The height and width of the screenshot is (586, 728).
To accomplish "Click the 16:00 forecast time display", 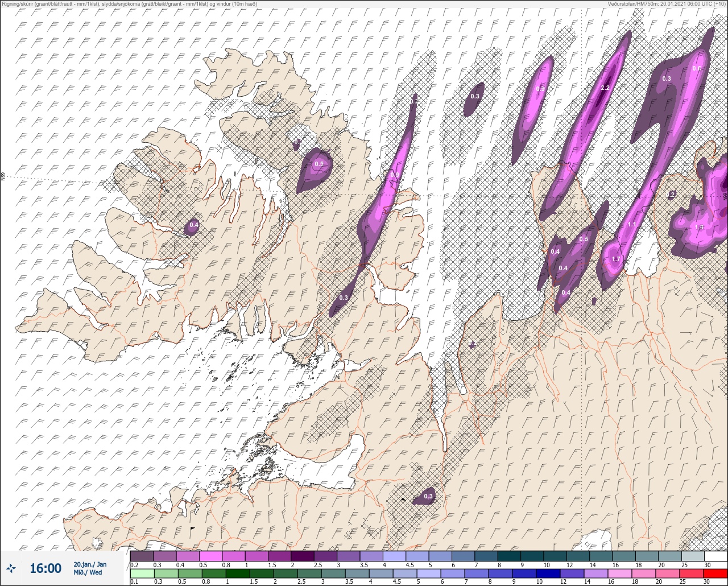I will point(45,568).
